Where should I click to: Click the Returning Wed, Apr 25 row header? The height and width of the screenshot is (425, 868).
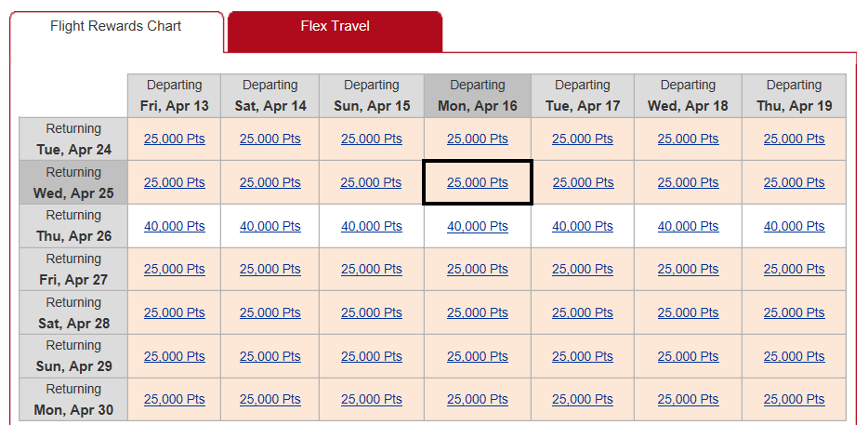point(73,182)
